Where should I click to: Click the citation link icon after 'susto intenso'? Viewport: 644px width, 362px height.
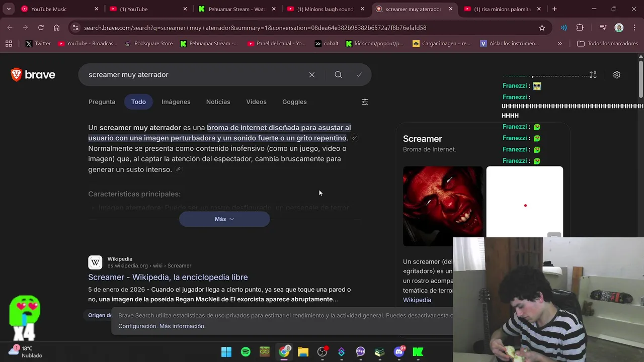178,169
